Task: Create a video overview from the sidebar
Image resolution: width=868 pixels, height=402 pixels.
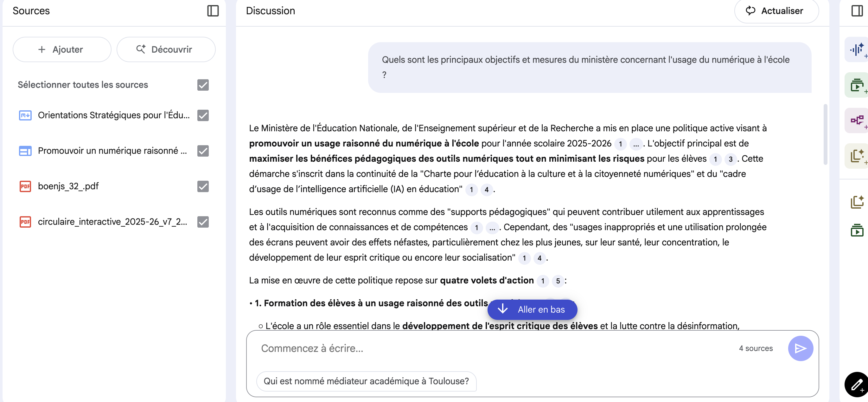Action: pos(857,85)
